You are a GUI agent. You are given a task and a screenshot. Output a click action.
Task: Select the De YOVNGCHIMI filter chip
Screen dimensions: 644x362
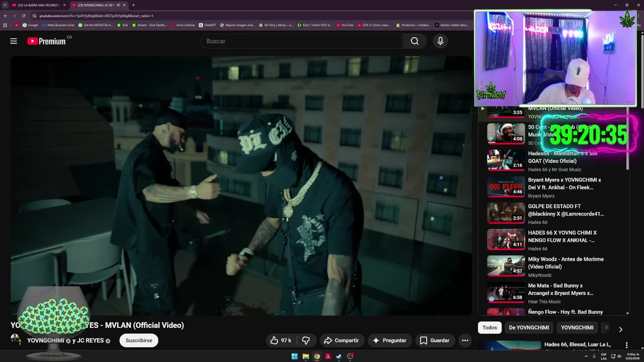coord(529,328)
